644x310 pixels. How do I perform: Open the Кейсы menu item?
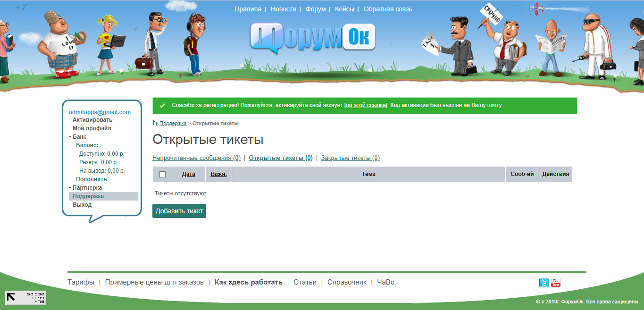(x=344, y=8)
